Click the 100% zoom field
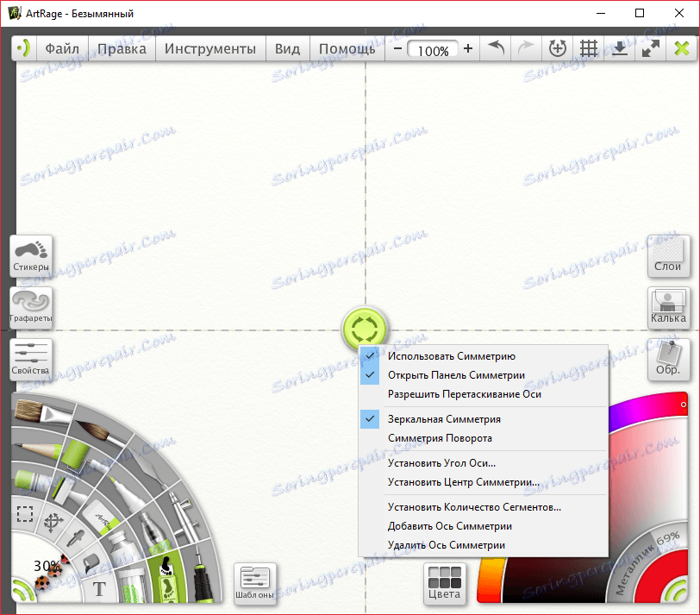Viewport: 700px width, 615px height. pyautogui.click(x=433, y=50)
